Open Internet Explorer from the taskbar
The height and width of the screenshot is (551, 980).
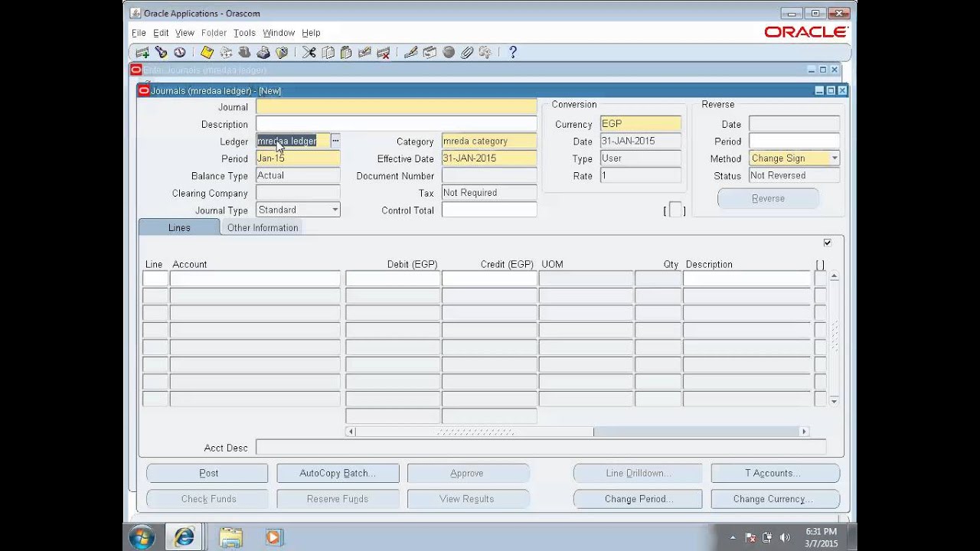[184, 537]
